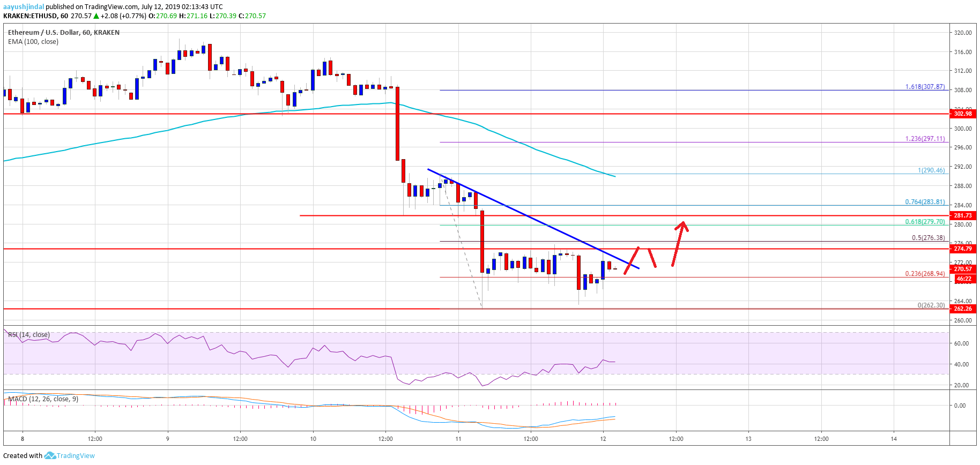
Task: Click date label 11 on the time axis
Action: (458, 439)
